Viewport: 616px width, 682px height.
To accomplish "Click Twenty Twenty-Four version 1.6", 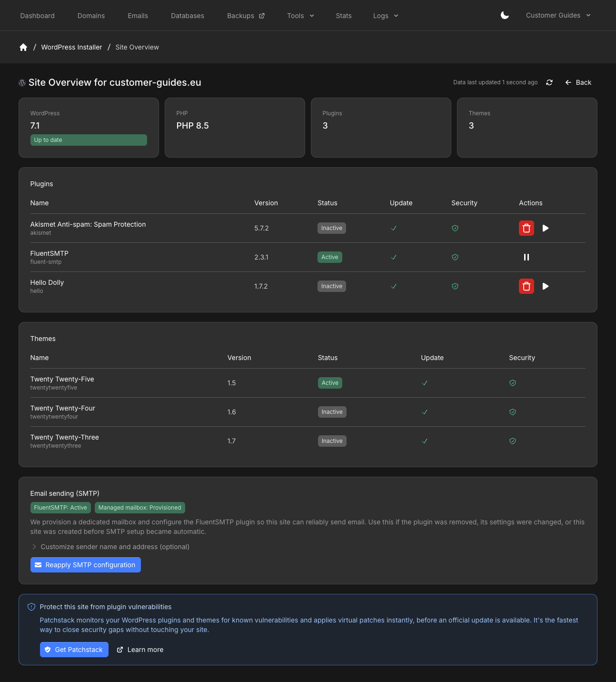I will [x=232, y=412].
